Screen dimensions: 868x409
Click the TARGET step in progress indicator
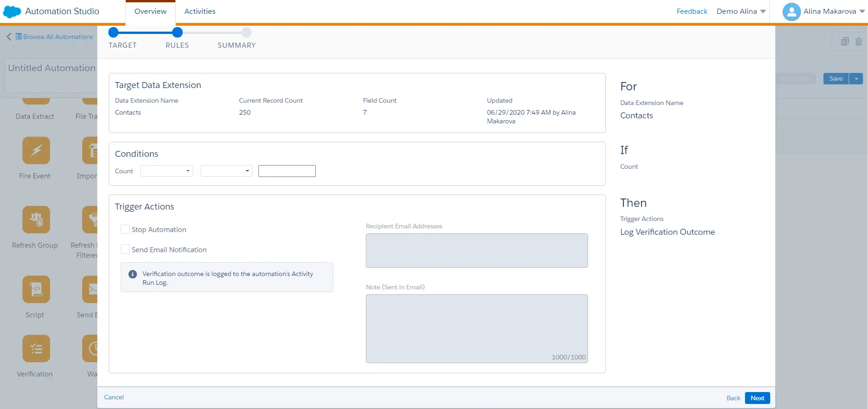click(x=113, y=33)
